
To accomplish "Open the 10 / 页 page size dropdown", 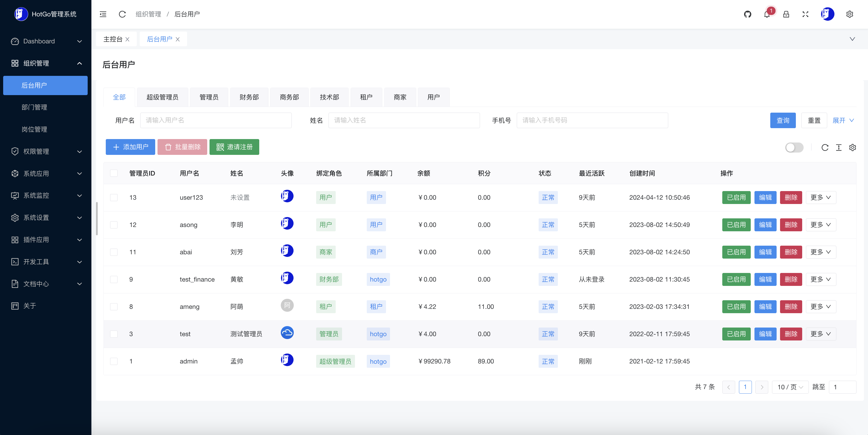I will click(790, 387).
